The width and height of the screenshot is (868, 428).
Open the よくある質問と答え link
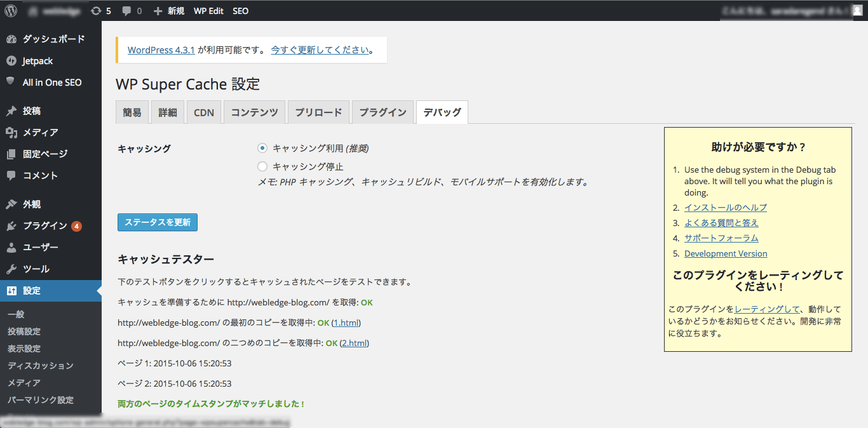click(721, 223)
